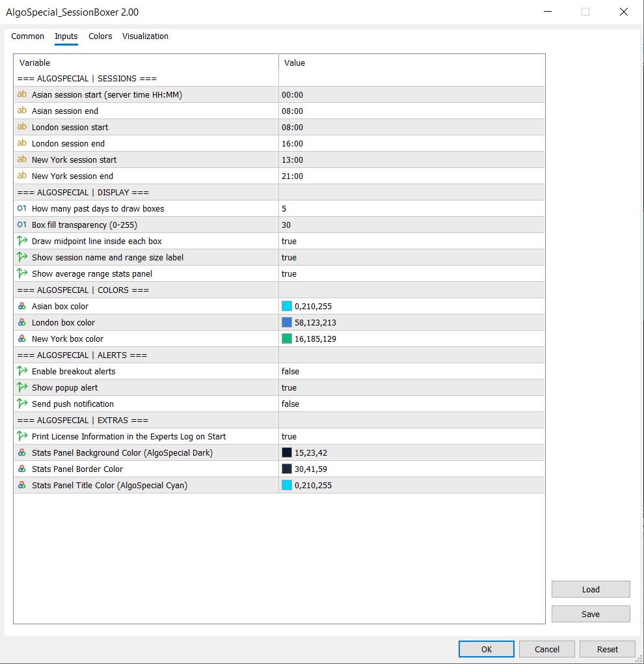
Task: Click the string icon beside Asian session start
Action: point(21,94)
